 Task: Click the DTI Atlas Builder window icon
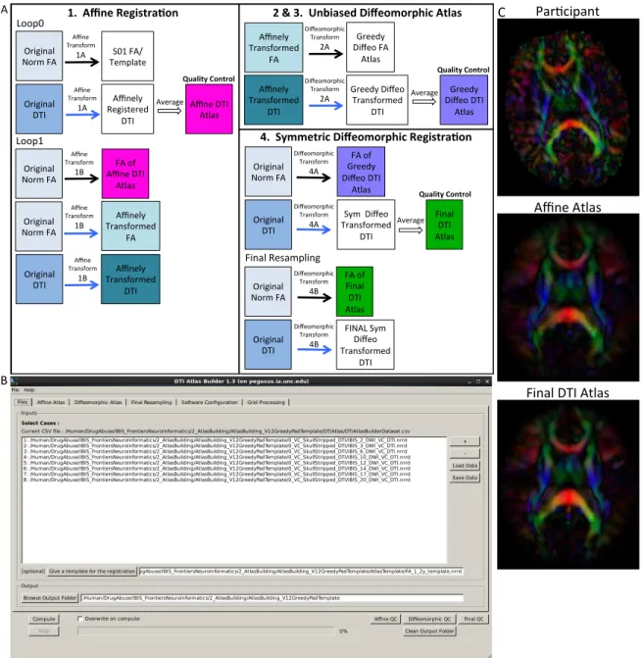coord(14,381)
